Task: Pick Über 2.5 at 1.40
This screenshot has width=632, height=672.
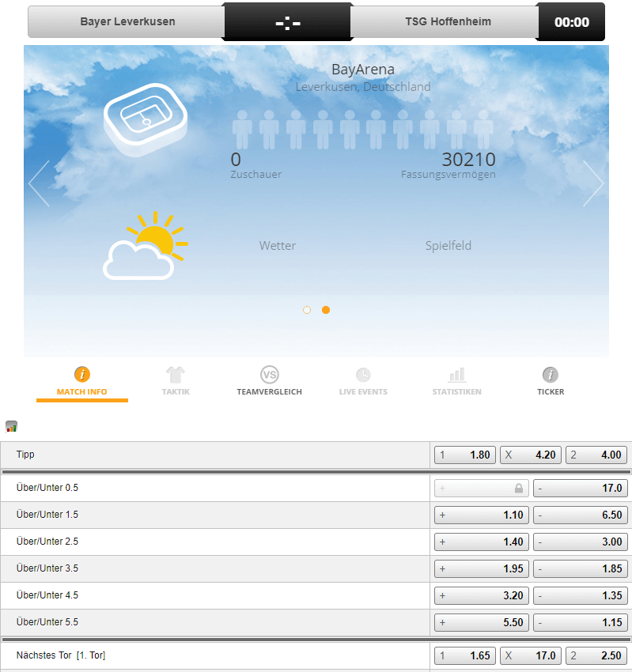Action: coord(482,542)
